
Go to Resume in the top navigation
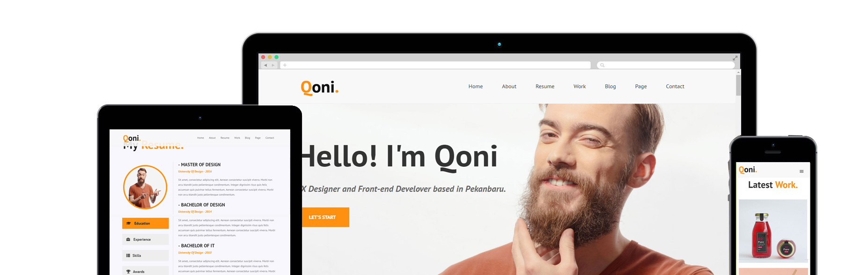click(545, 86)
